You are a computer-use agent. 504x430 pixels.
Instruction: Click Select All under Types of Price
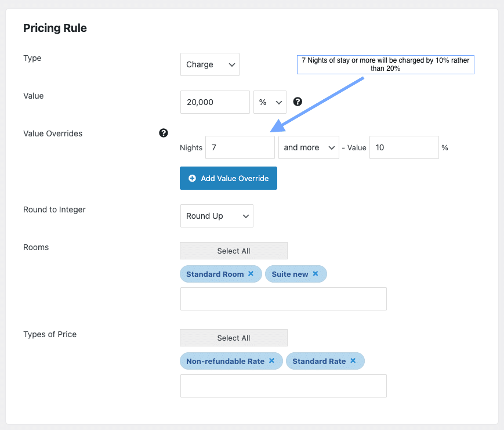234,338
